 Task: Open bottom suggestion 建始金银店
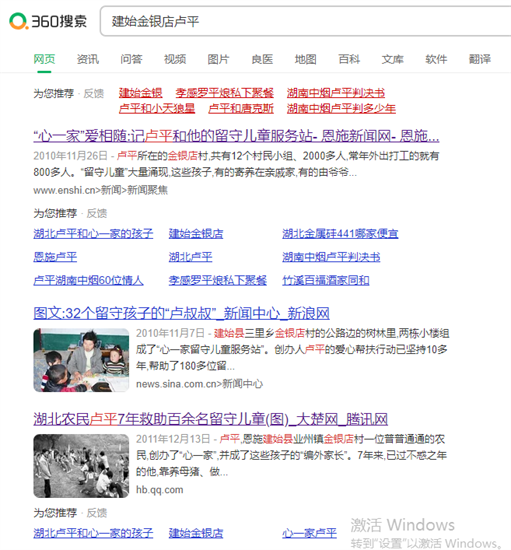click(196, 533)
